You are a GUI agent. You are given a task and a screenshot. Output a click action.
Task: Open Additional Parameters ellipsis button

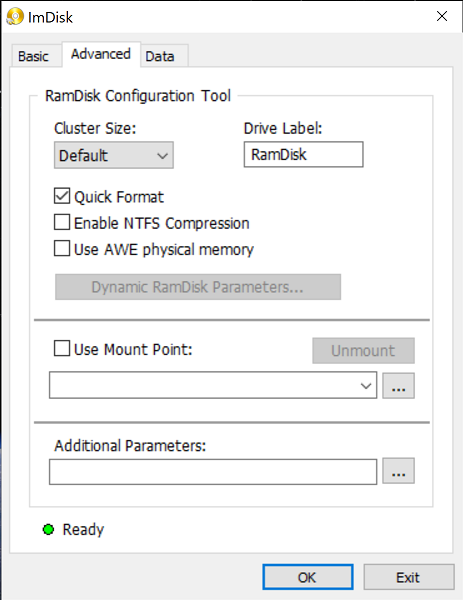tap(398, 471)
